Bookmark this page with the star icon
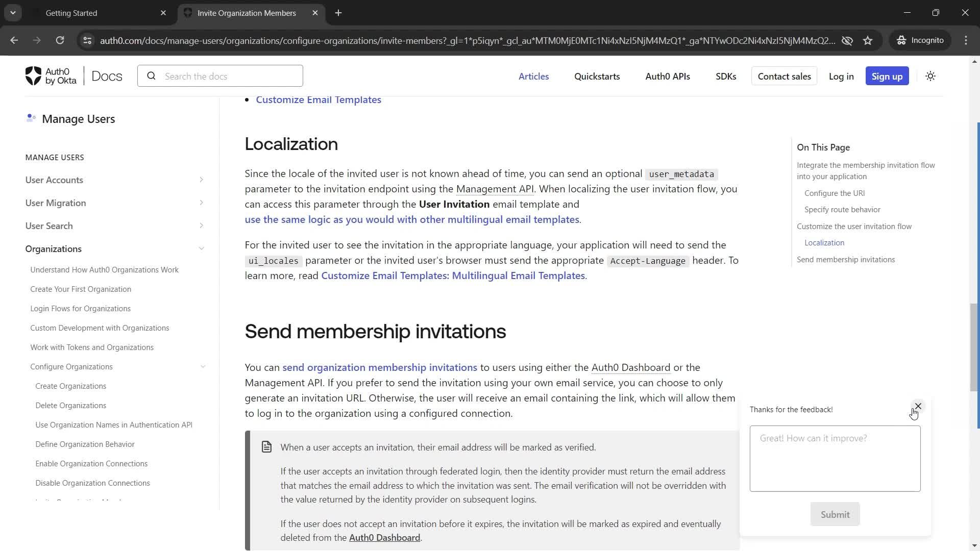 click(868, 40)
